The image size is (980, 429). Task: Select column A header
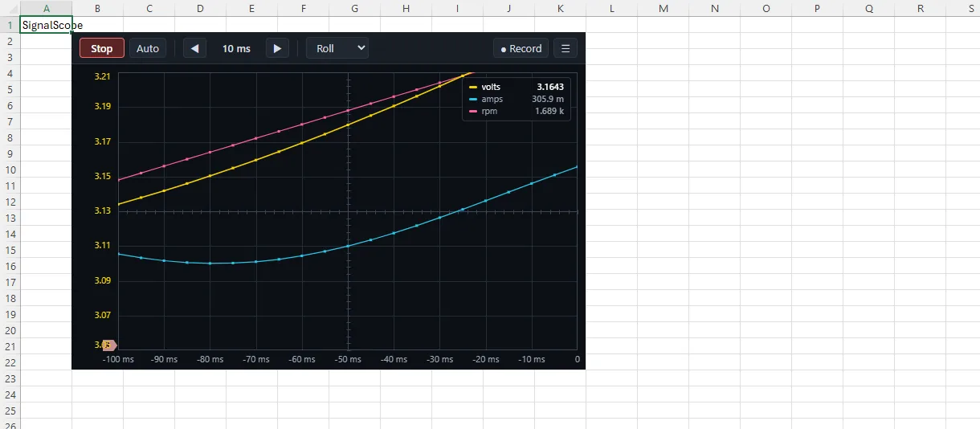tap(46, 8)
